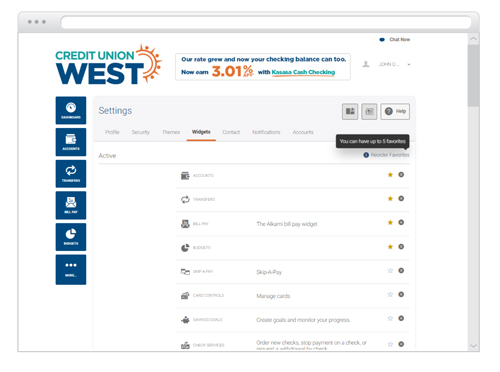Click the round icon in Budgets row
Screen dimensions: 500x372
[401, 247]
